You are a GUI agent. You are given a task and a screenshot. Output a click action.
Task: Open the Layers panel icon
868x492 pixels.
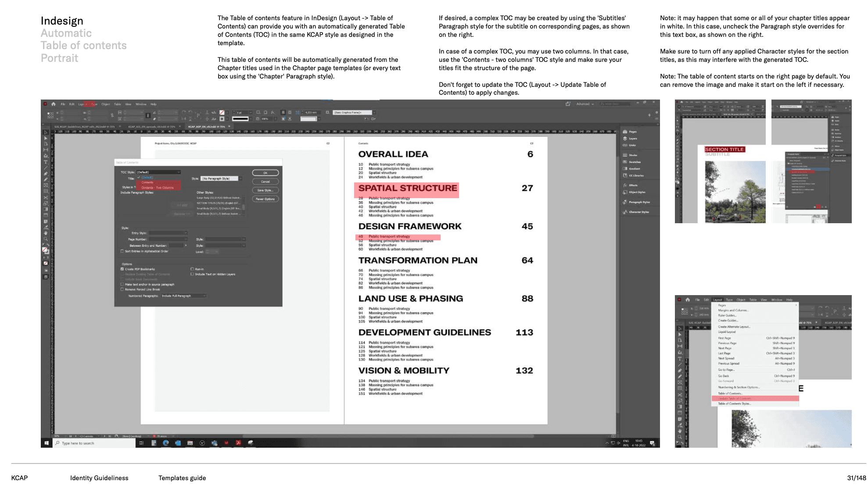click(x=625, y=139)
